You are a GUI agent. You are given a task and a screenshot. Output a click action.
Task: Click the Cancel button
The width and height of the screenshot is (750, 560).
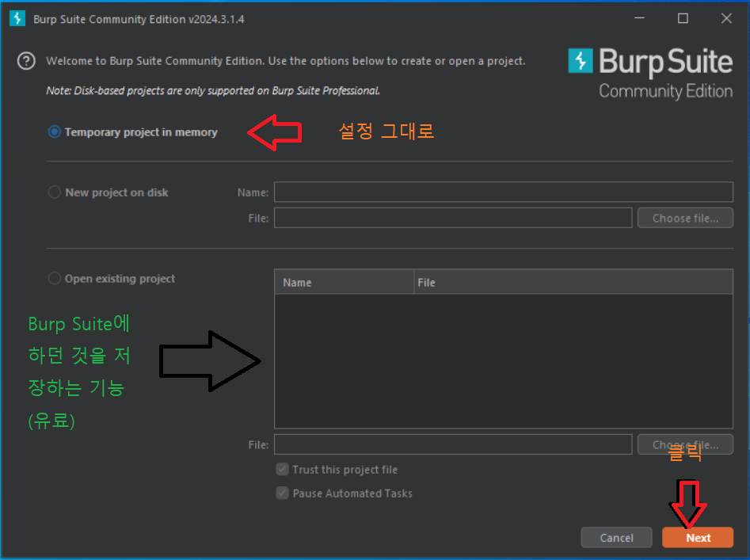[x=616, y=538]
